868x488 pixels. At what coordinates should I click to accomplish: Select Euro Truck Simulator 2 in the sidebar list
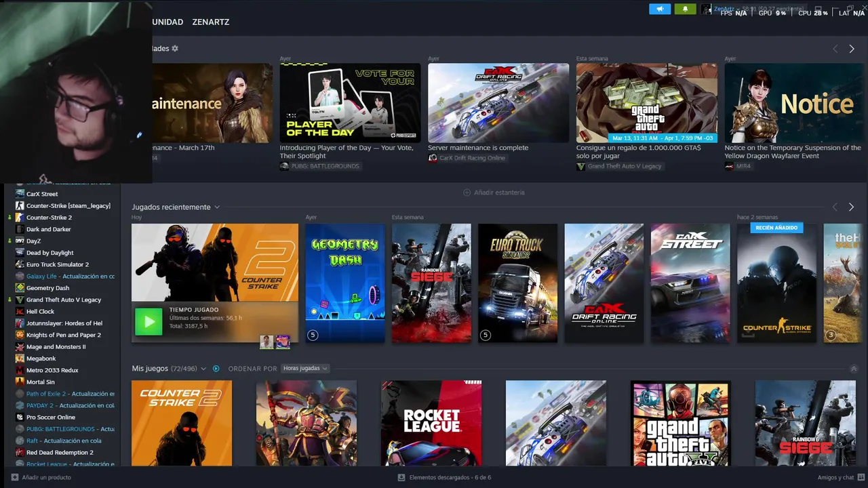point(58,264)
